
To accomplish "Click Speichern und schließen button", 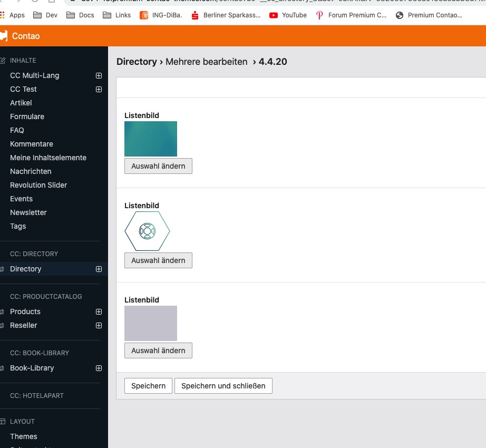I will click(x=223, y=386).
